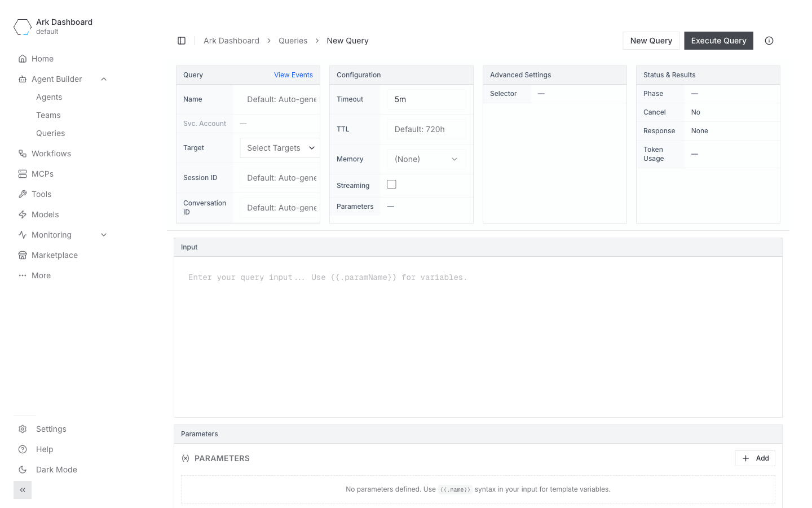Open the Select Targets dropdown

(x=280, y=148)
